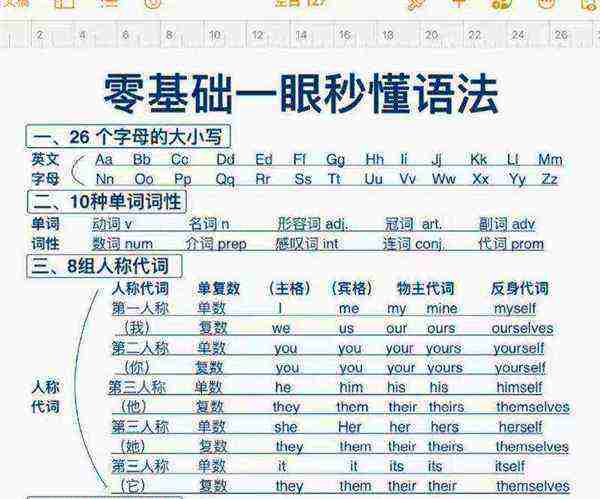Image resolution: width=600 pixels, height=499 pixels.
Task: Click column header 单复数
Action: point(218,288)
